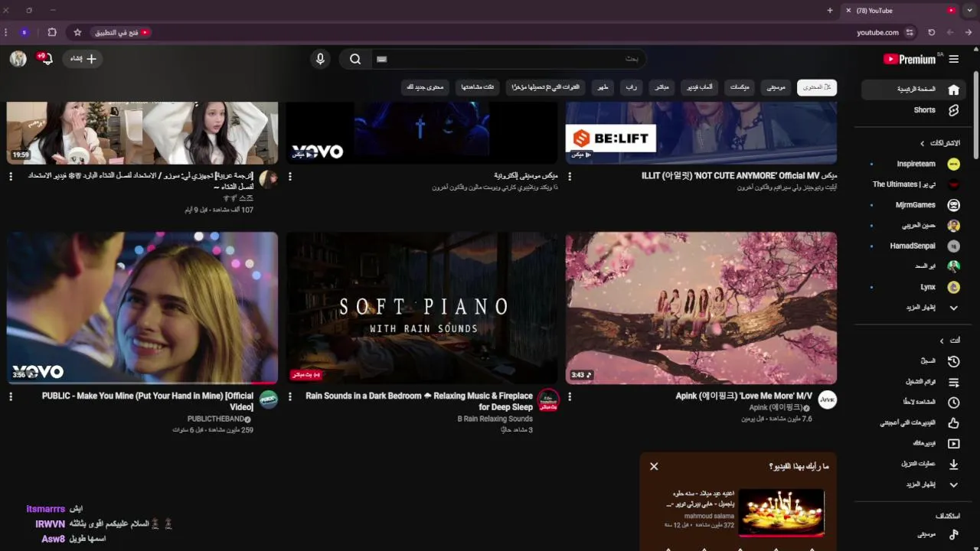This screenshot has width=980, height=551.
Task: Click the youtube.com address bar
Action: [877, 32]
